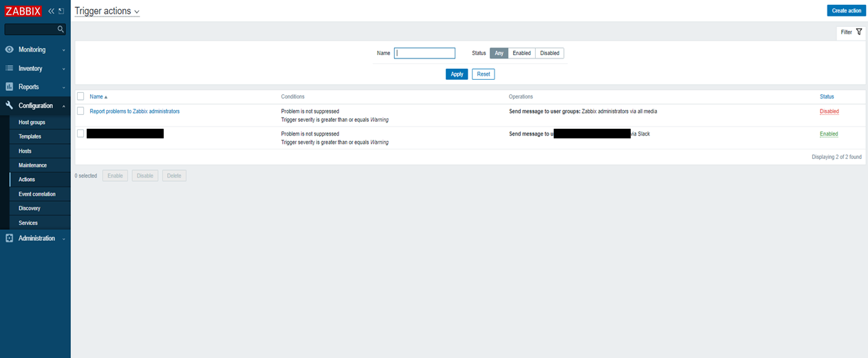868x358 pixels.
Task: Set Status filter to Disabled
Action: pos(550,53)
